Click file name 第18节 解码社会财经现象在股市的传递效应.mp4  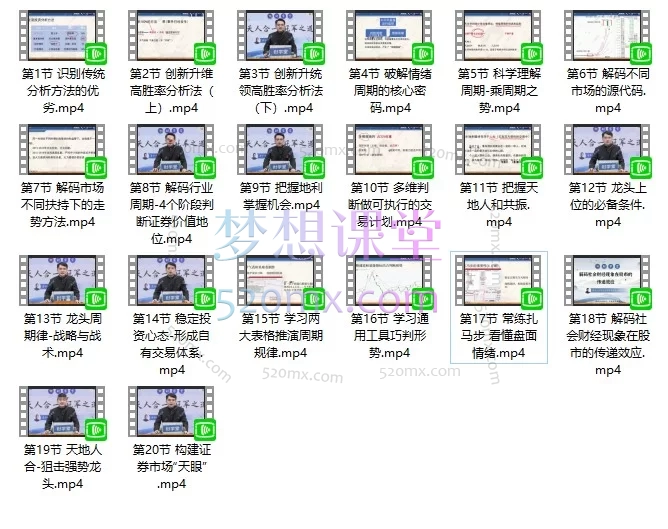tap(608, 344)
